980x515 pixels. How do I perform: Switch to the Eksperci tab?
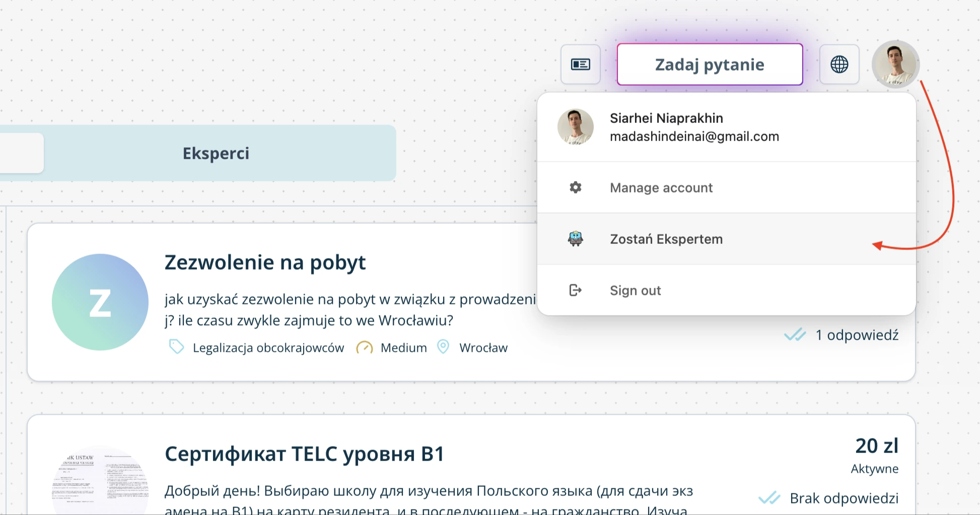coord(216,153)
